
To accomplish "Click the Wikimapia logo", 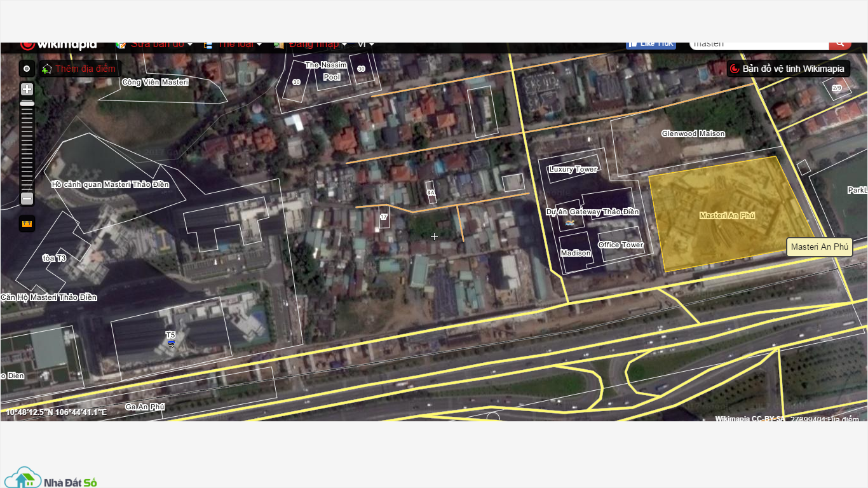I will click(58, 45).
